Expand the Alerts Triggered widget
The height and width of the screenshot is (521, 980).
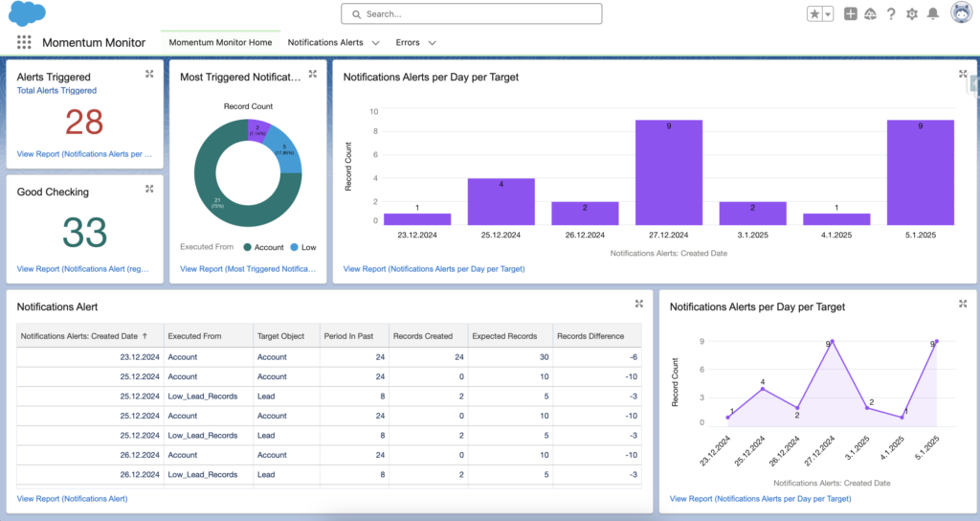(149, 74)
